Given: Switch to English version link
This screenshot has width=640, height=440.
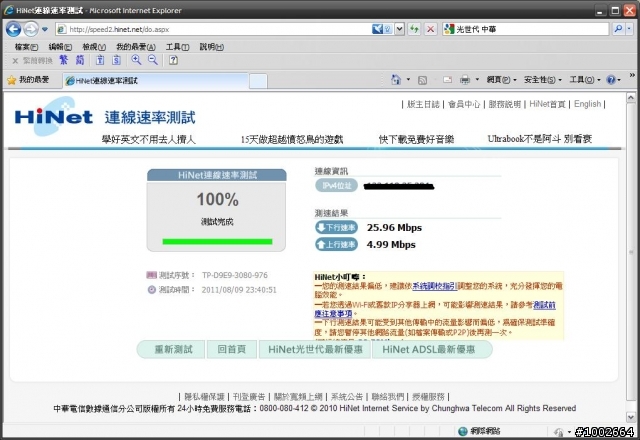Looking at the screenshot, I should [x=587, y=104].
